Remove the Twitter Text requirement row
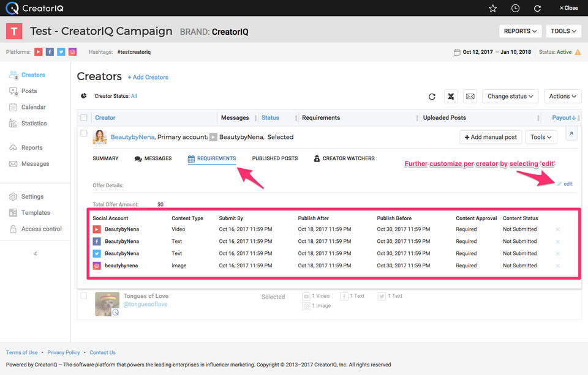Screen dimensions: 588x375 (557, 254)
